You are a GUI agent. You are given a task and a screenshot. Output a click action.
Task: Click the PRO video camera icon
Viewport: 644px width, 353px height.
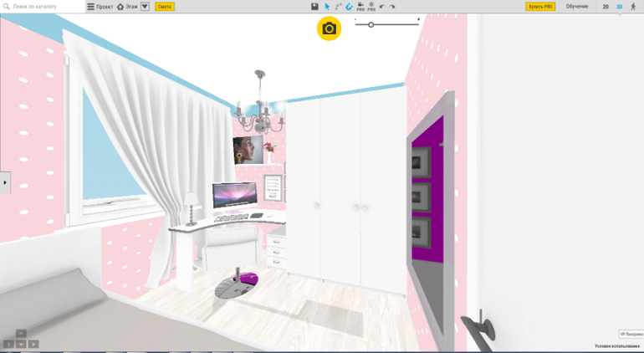tap(360, 7)
